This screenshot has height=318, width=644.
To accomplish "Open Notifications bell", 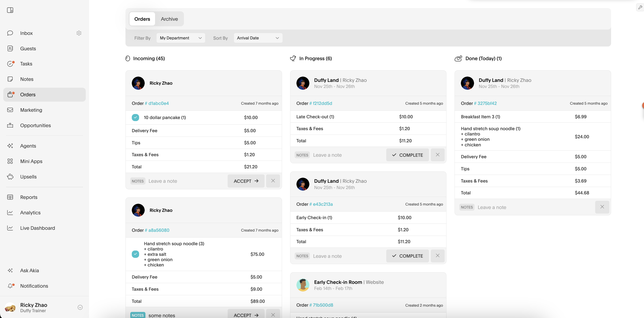I will (10, 286).
